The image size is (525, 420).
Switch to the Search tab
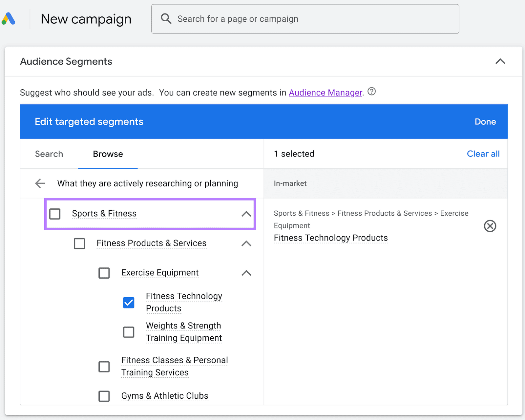[49, 154]
